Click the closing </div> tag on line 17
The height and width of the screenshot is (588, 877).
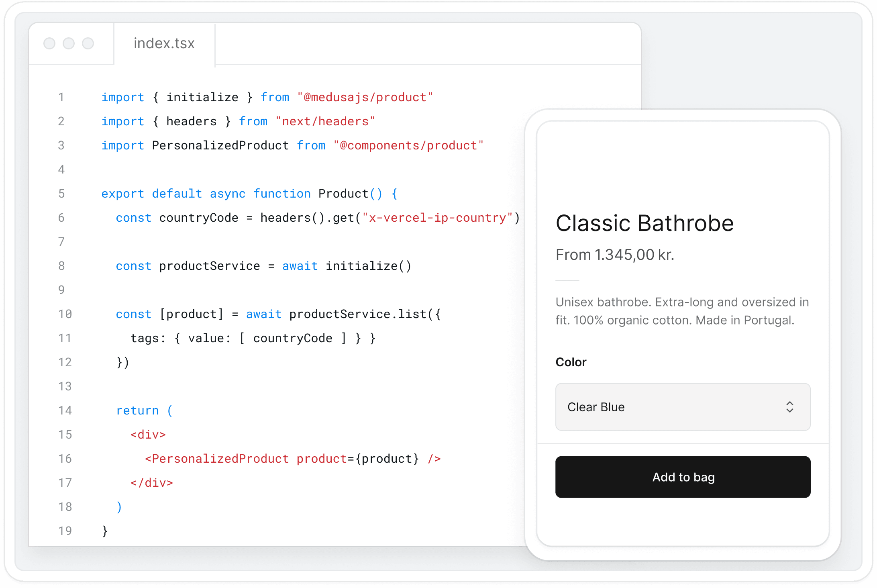pyautogui.click(x=152, y=483)
